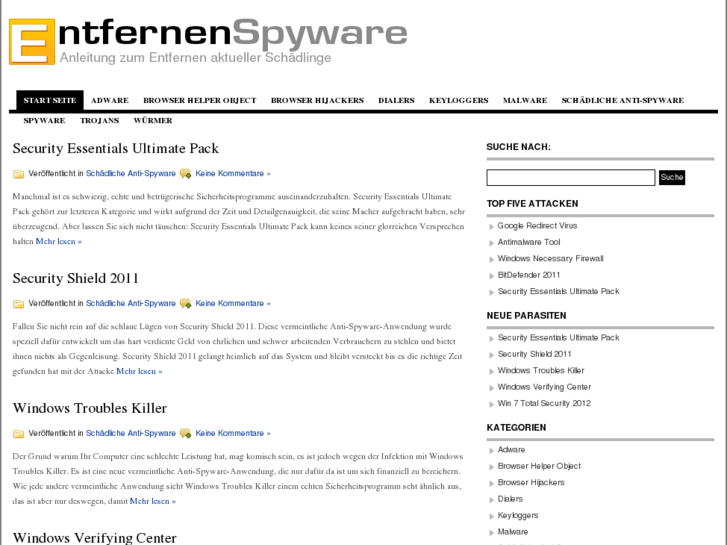Open Win 7 Total Security 2012 link

[x=544, y=404]
